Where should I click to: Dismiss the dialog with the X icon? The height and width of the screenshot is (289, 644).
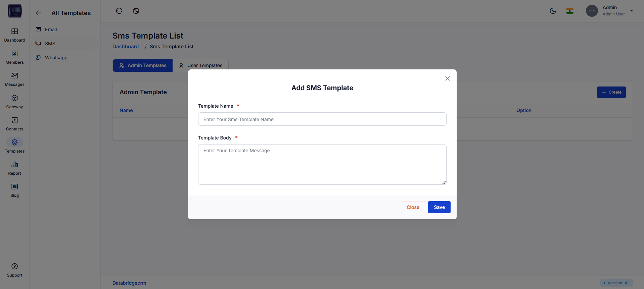click(447, 78)
